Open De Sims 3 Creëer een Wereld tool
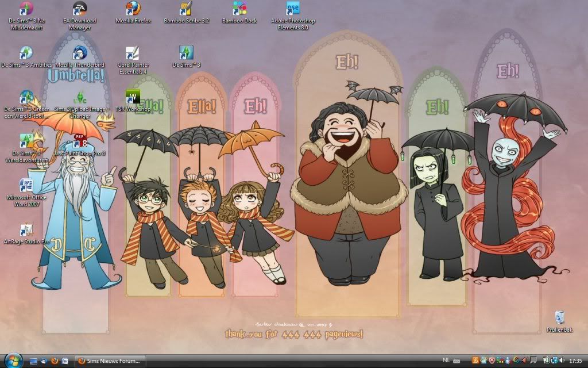This screenshot has height=368, width=588. 26,105
